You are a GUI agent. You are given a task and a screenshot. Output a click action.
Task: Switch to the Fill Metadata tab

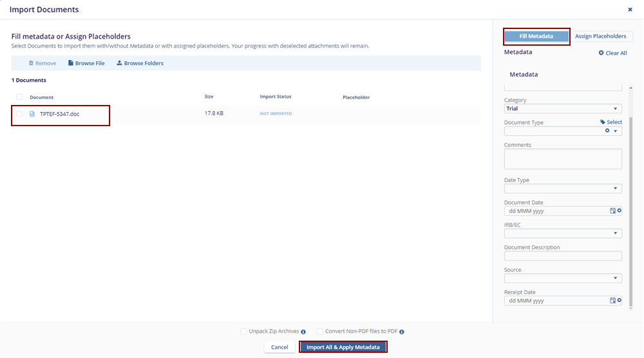pyautogui.click(x=536, y=36)
